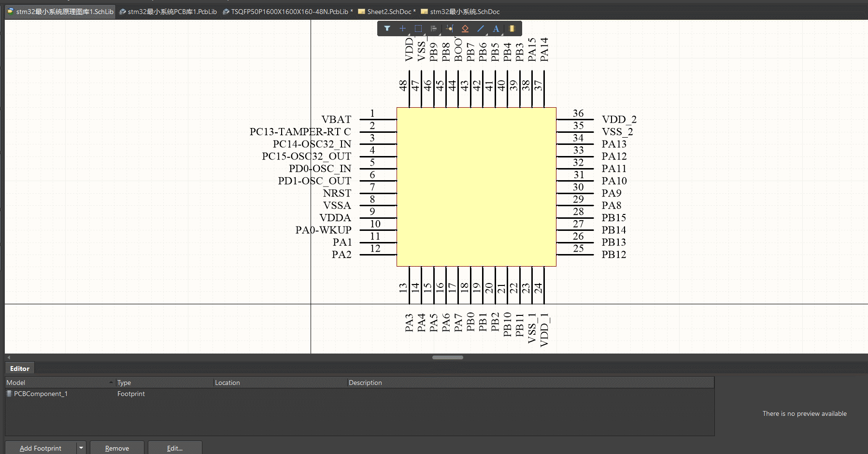Image resolution: width=868 pixels, height=454 pixels.
Task: Select the PA9 pin label
Action: (612, 193)
